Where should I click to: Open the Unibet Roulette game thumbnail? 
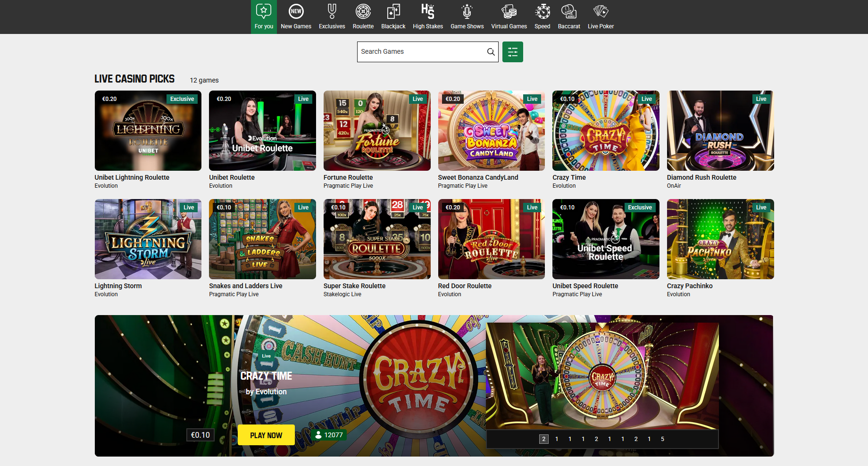(x=262, y=131)
